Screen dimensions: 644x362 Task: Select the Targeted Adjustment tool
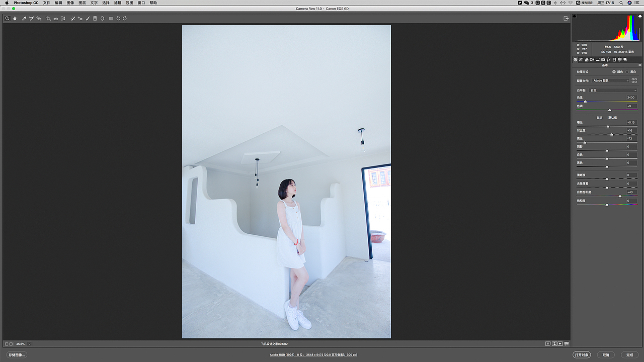(x=39, y=19)
